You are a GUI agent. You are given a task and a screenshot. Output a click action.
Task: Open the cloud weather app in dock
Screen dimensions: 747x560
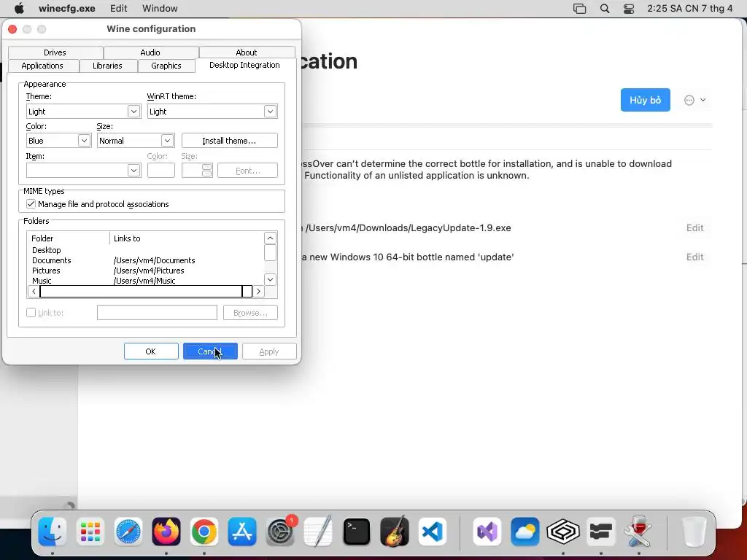point(525,532)
